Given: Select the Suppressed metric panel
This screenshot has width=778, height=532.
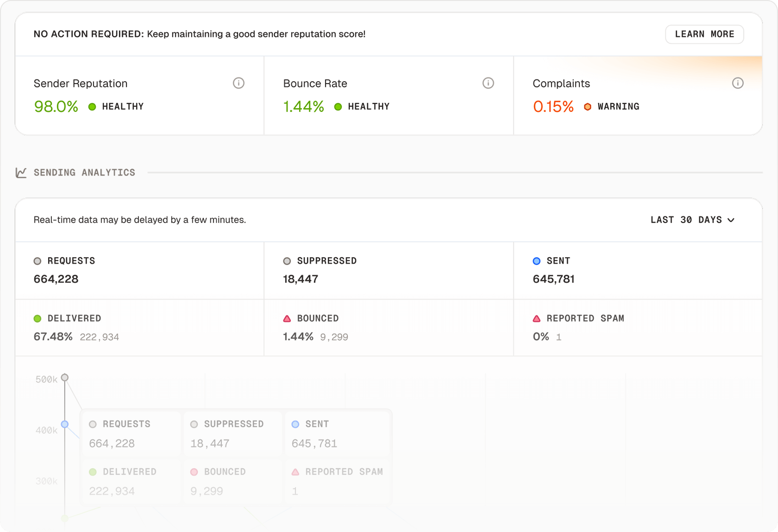Looking at the screenshot, I should coord(389,270).
